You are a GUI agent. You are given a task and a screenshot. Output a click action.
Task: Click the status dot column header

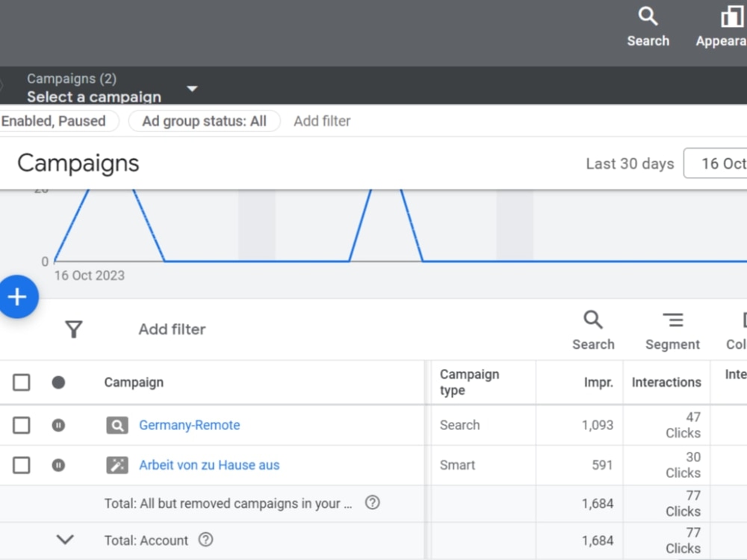pos(58,382)
